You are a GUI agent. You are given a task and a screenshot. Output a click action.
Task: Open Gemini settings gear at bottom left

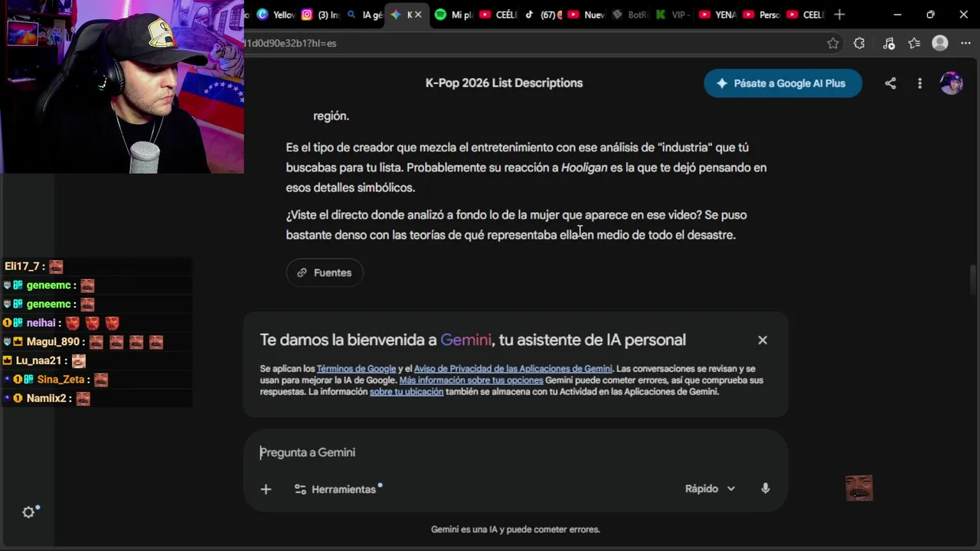click(28, 513)
